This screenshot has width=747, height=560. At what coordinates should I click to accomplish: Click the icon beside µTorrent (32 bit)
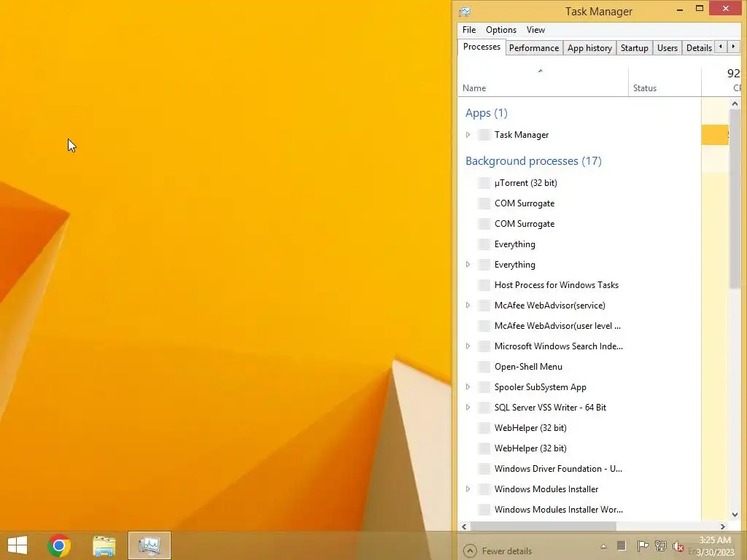(484, 183)
